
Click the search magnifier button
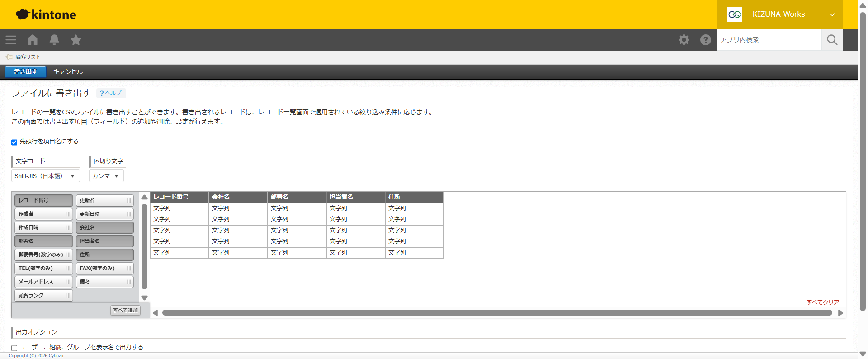coord(832,40)
